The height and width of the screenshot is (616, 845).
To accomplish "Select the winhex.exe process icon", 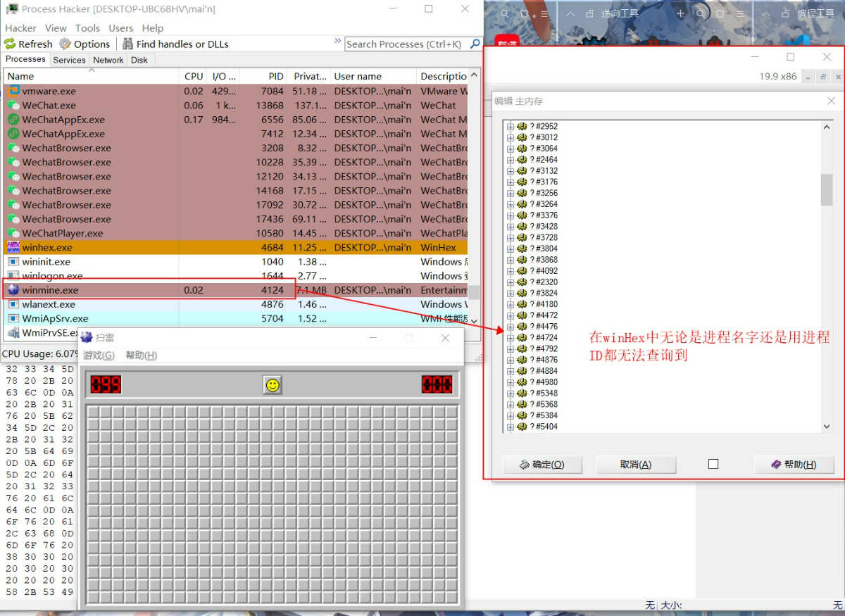I will (x=13, y=247).
